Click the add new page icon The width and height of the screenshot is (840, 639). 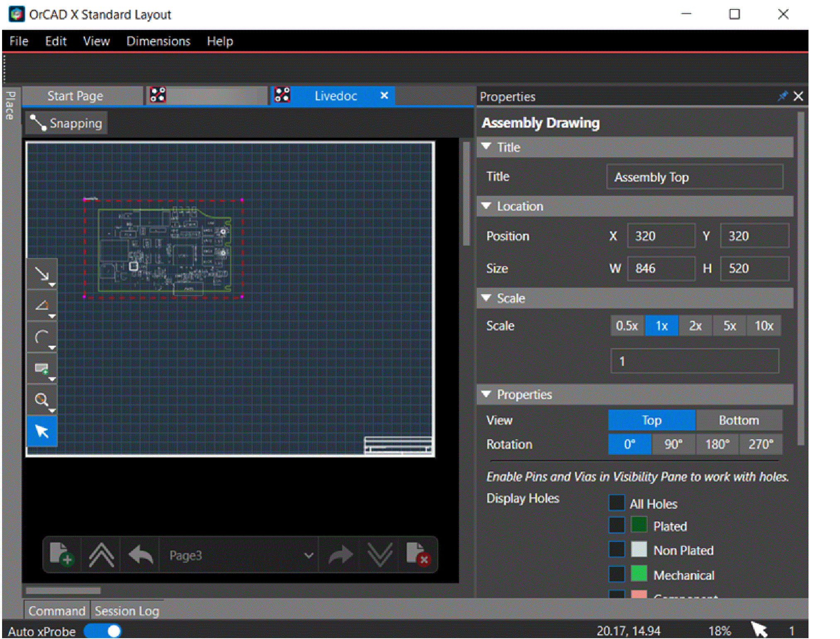click(61, 554)
